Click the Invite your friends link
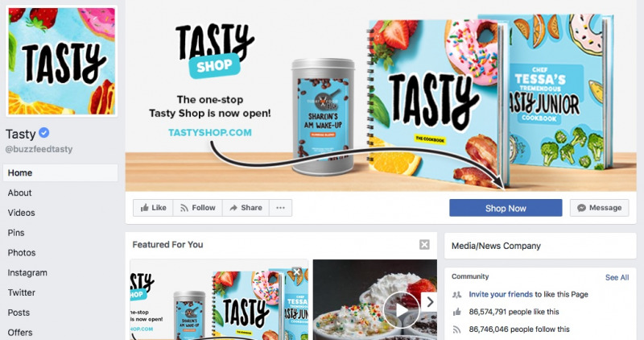 tap(501, 294)
